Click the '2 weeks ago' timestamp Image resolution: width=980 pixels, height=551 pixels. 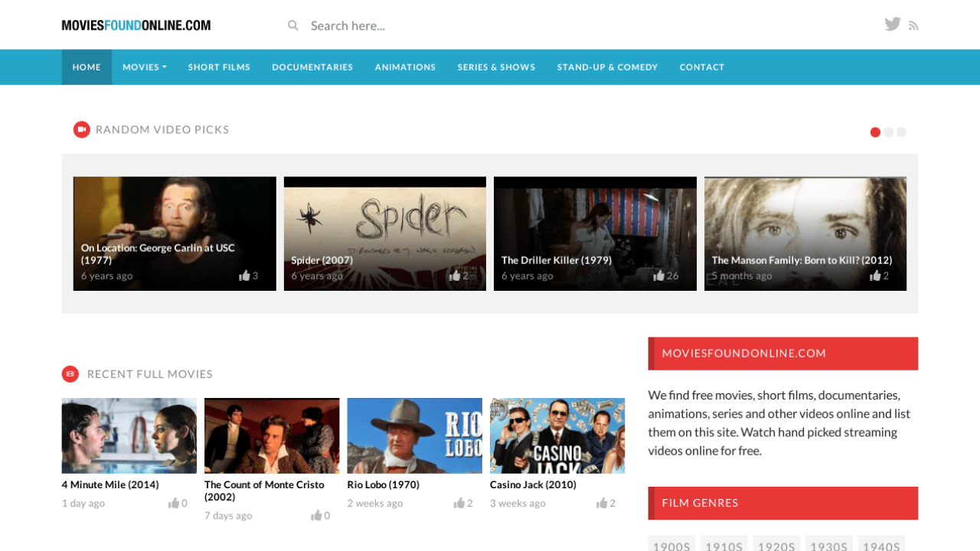tap(375, 503)
